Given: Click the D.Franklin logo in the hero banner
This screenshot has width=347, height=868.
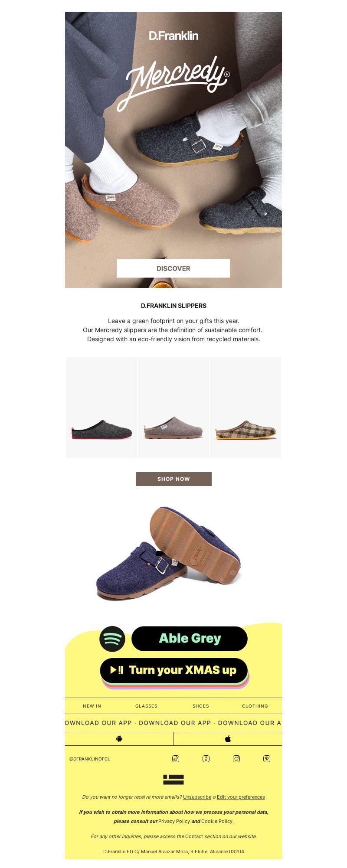Looking at the screenshot, I should pyautogui.click(x=173, y=36).
